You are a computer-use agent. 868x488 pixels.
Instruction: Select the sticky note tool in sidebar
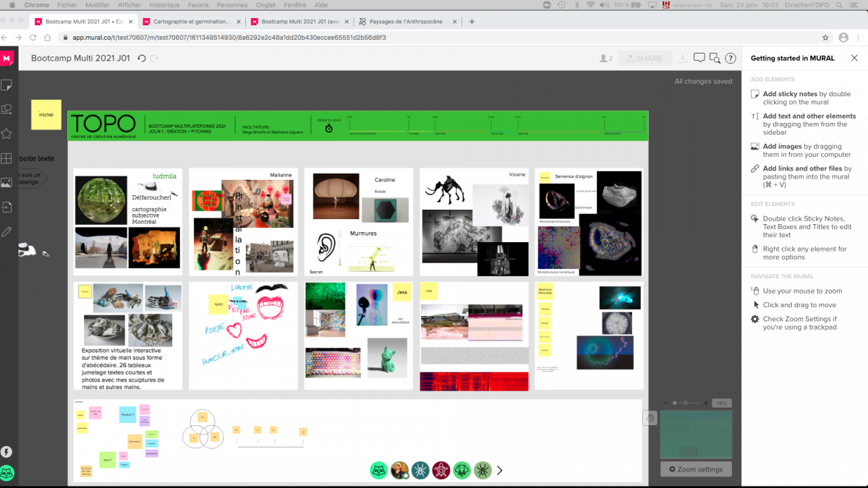7,85
